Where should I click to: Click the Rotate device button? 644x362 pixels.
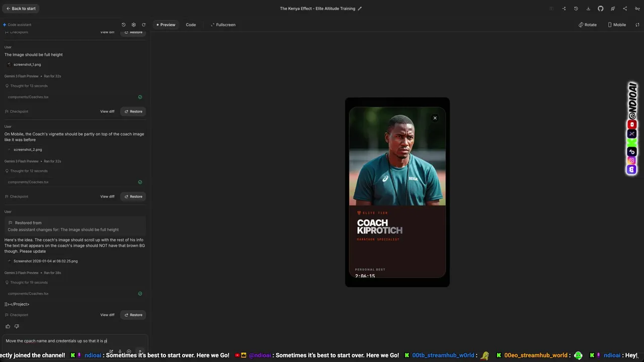point(588,25)
